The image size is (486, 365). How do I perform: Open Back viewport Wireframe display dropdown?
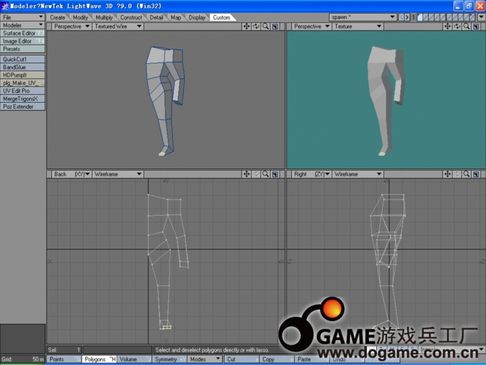click(118, 174)
